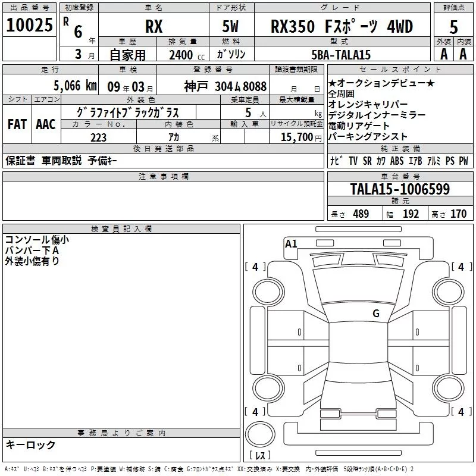476x476 pixels.
Task: Click the height value 170
Action: coord(458,214)
